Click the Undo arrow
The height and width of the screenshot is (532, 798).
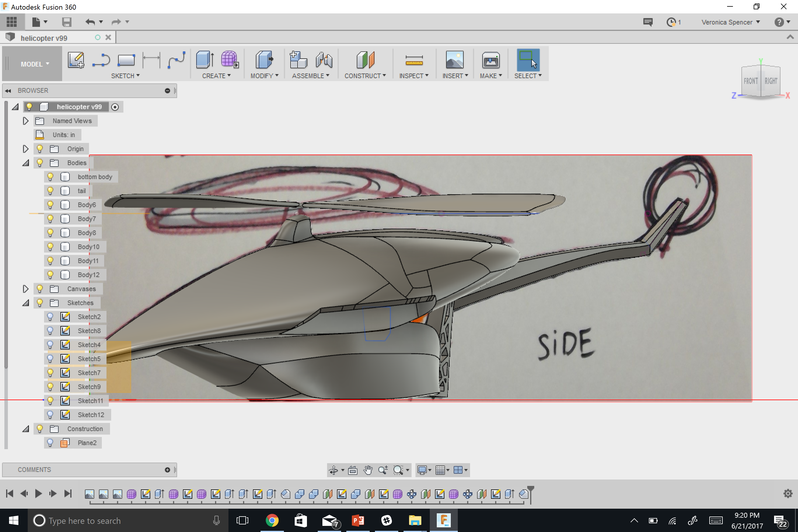[90, 22]
